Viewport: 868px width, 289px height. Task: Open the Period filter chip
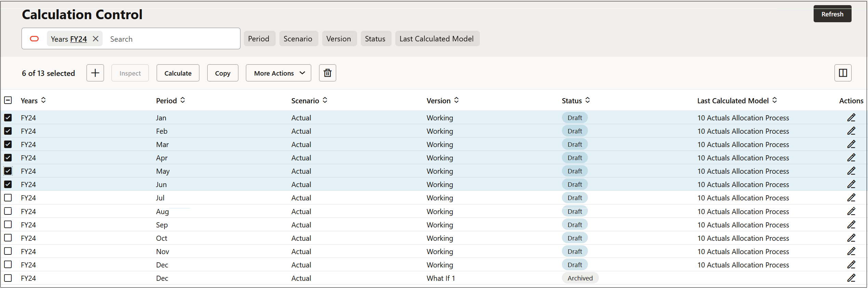pos(259,39)
